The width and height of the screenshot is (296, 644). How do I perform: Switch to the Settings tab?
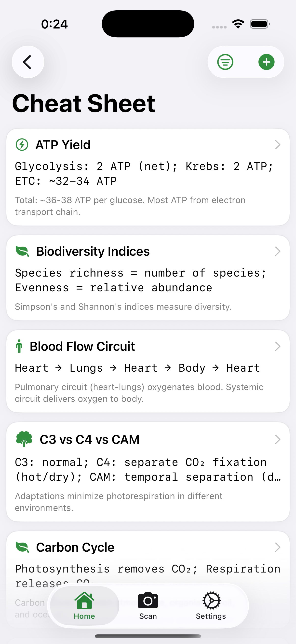[x=211, y=605]
